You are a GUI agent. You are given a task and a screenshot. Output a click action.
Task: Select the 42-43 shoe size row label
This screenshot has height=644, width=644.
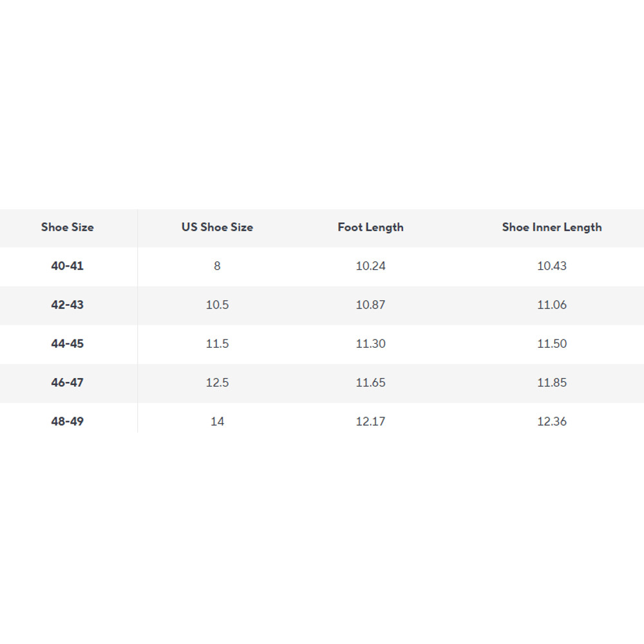click(x=68, y=305)
